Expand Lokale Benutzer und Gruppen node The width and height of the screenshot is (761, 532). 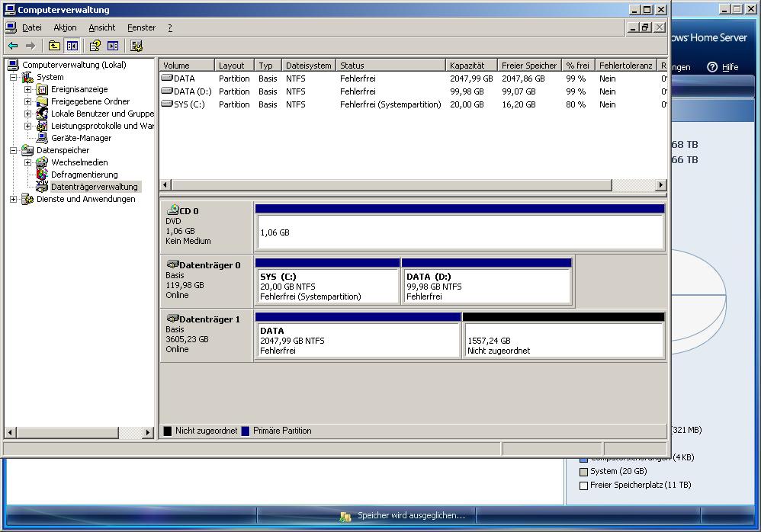tap(27, 114)
